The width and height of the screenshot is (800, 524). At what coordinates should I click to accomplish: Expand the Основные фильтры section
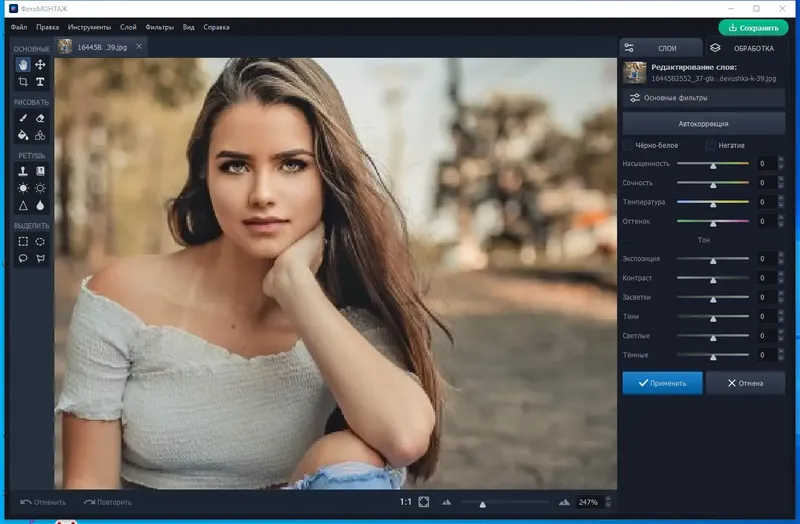coord(704,97)
